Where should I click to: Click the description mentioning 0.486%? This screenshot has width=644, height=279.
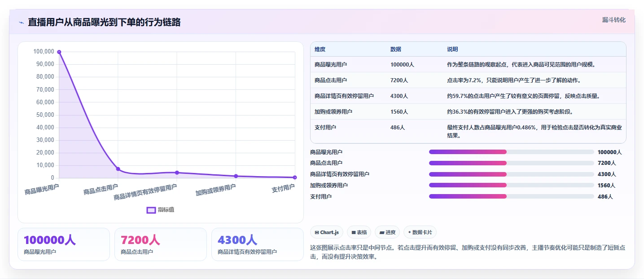(534, 131)
